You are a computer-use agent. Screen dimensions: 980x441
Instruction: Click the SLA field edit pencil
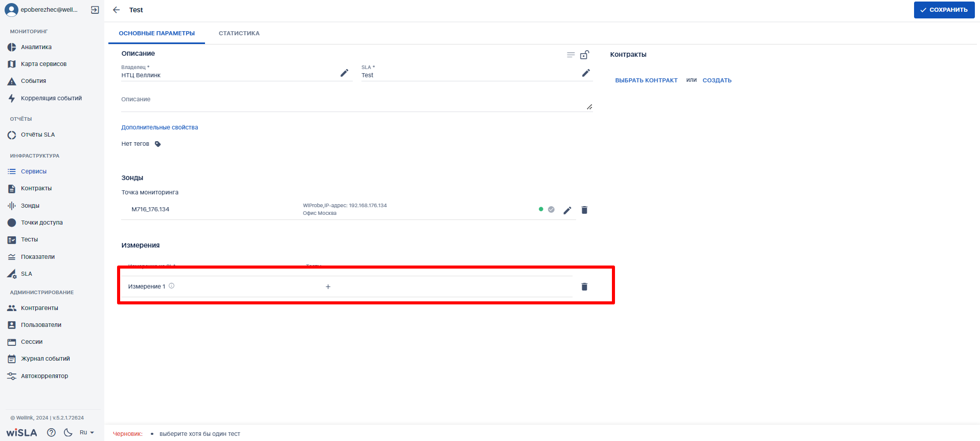pyautogui.click(x=586, y=73)
